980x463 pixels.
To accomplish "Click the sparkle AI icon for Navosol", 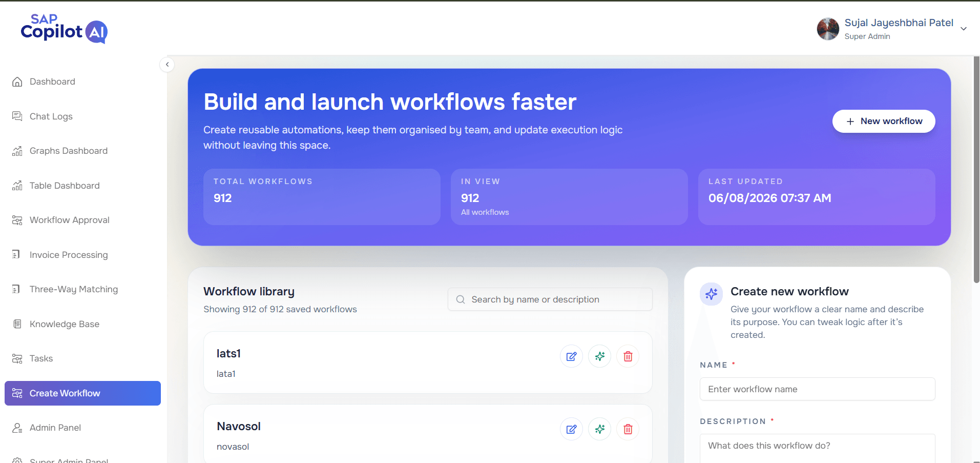I will 600,429.
